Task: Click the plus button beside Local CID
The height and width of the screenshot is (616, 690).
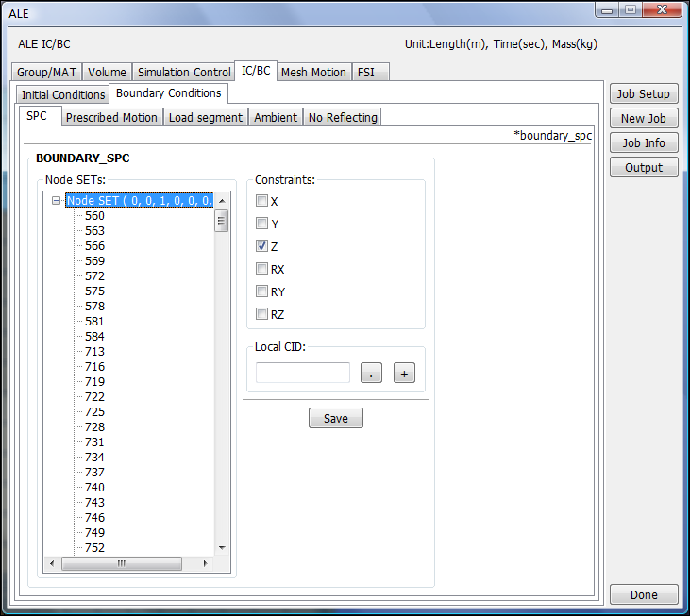Action: tap(404, 374)
